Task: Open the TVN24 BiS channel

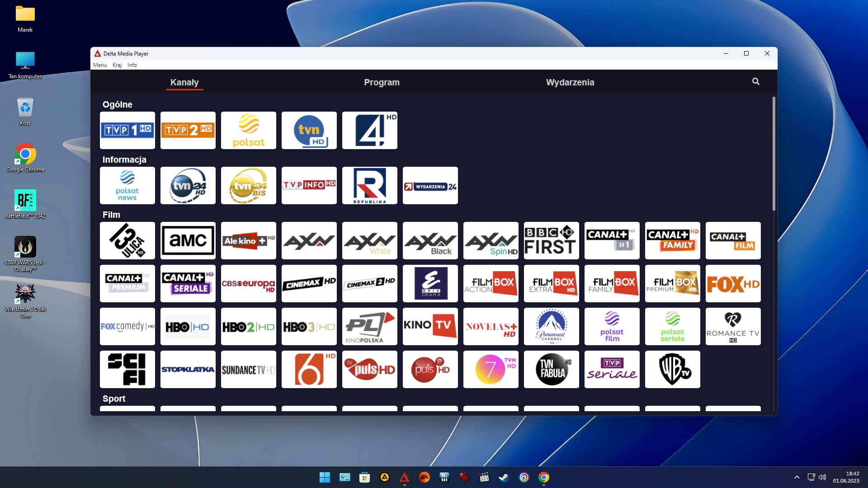Action: (x=249, y=185)
